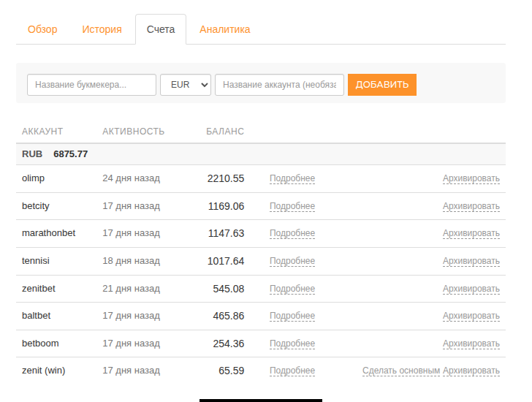Click the АКТИВНОСТЬ column header
Viewport: 532px width, 402px height.
click(x=133, y=132)
